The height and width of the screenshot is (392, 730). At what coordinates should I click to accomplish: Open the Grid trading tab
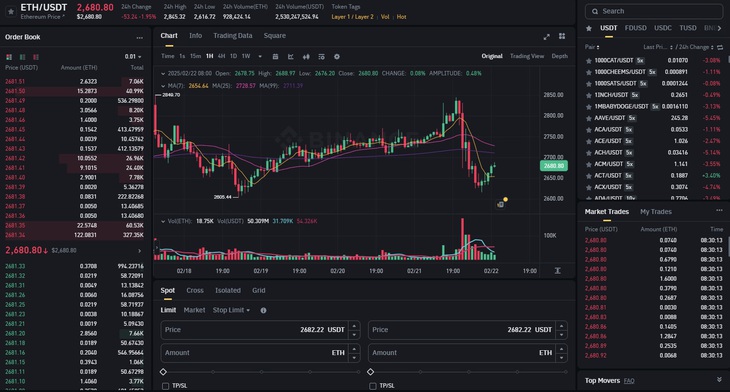pyautogui.click(x=258, y=291)
